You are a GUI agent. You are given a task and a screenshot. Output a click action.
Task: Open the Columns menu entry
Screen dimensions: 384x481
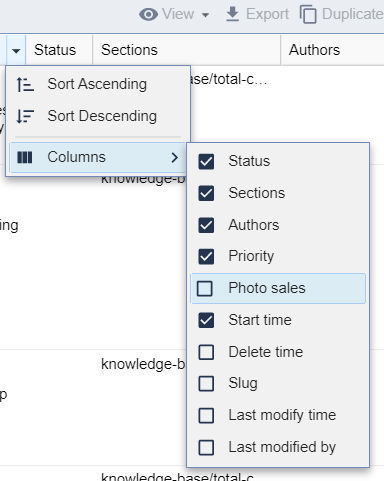pyautogui.click(x=98, y=157)
